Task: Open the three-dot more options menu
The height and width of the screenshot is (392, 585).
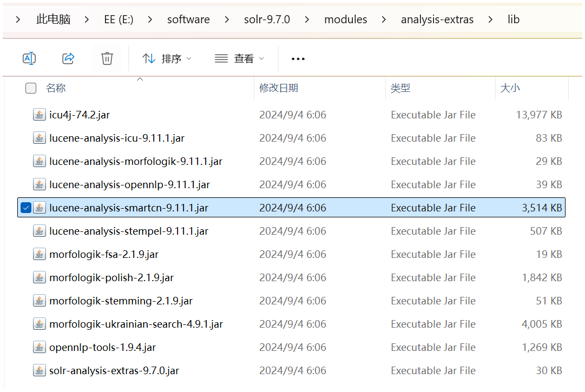Action: click(298, 59)
